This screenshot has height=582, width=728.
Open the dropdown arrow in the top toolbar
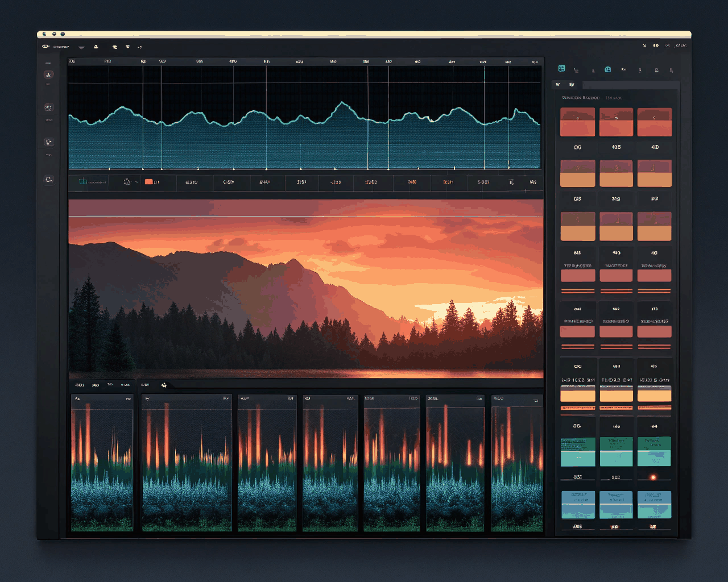click(x=81, y=47)
